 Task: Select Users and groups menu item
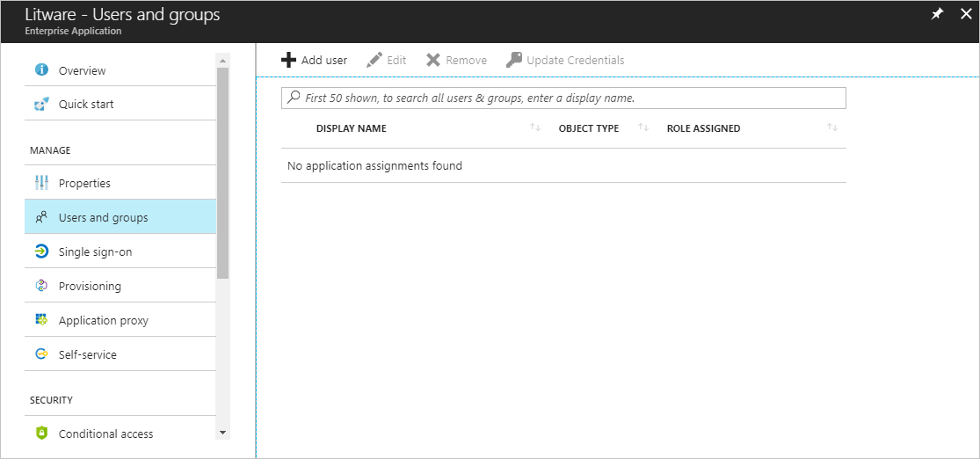pos(120,217)
